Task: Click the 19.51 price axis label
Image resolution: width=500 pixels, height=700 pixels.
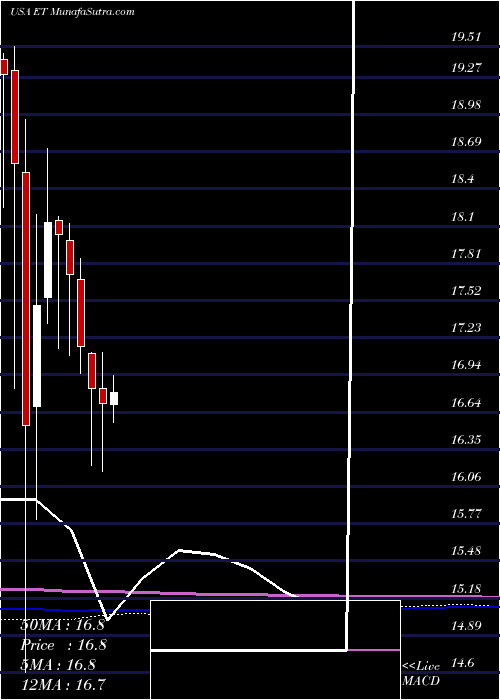Action: [x=466, y=37]
